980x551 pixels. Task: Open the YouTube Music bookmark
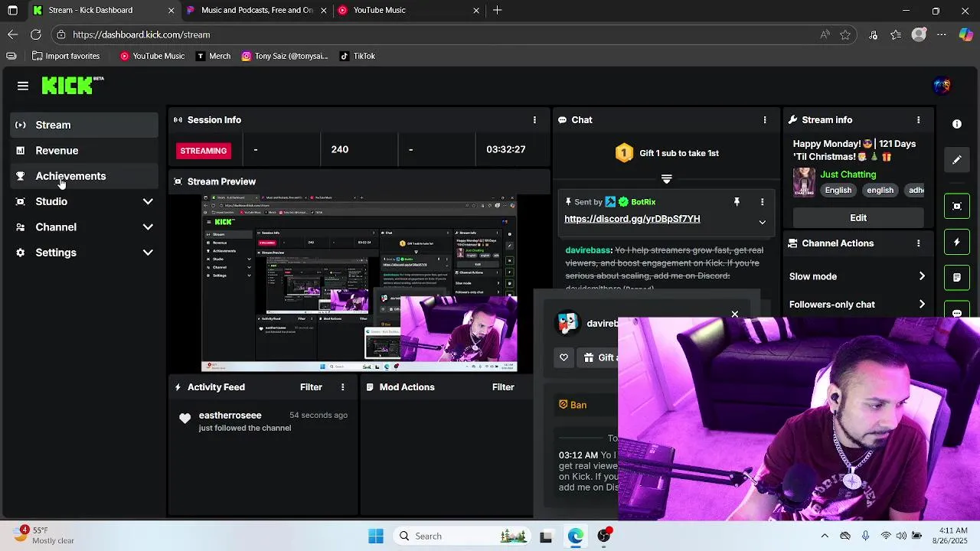[152, 56]
